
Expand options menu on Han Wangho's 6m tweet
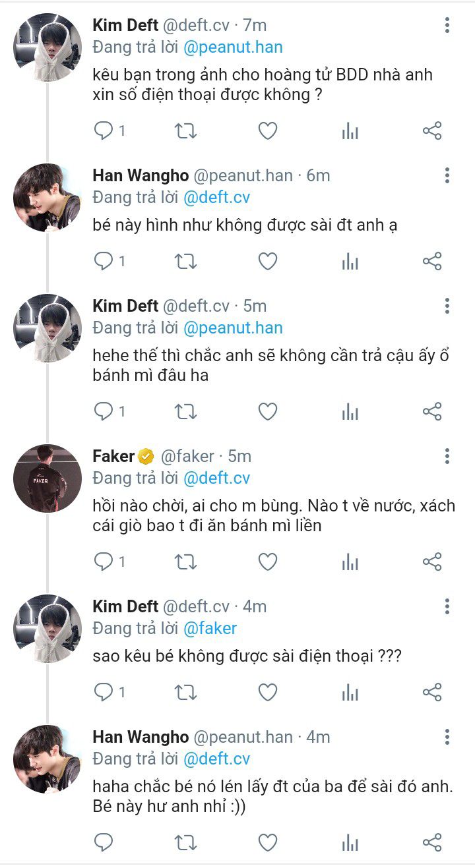coord(447,175)
